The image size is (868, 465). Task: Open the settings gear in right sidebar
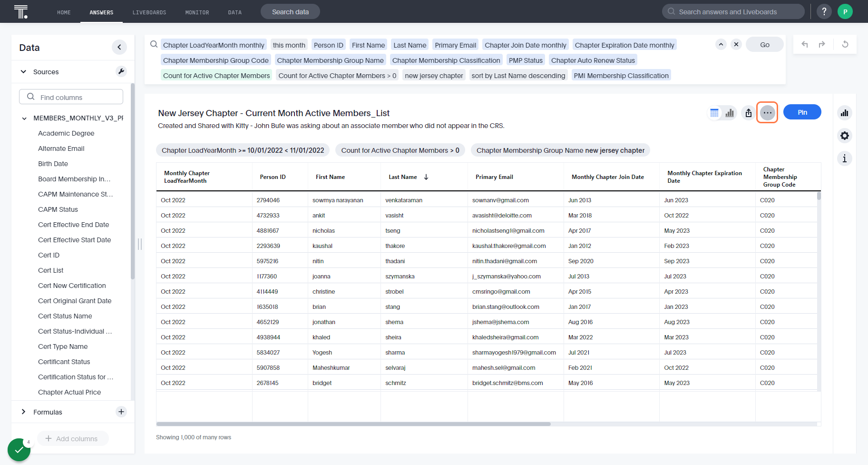click(845, 136)
